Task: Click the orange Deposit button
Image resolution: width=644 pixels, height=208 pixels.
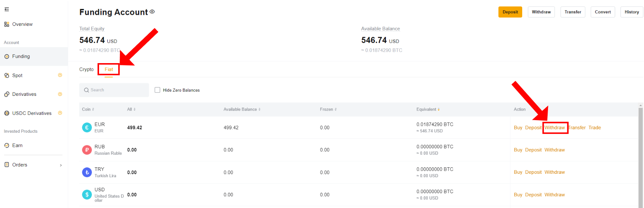Action: (510, 12)
